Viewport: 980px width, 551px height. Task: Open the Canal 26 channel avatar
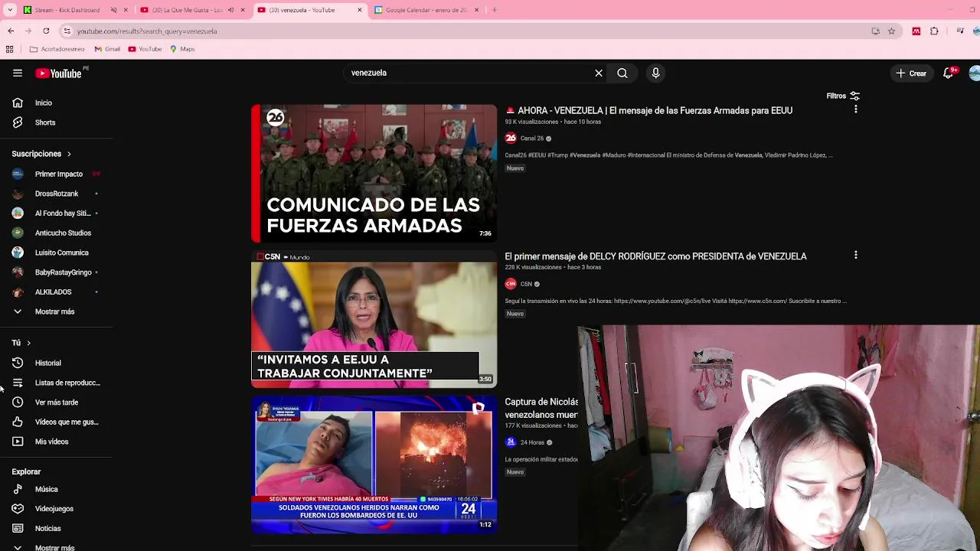point(511,139)
